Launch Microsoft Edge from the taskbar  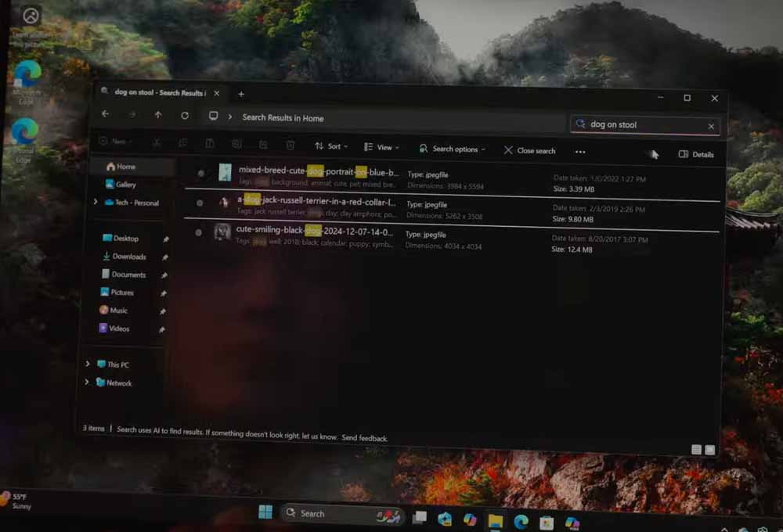click(521, 520)
